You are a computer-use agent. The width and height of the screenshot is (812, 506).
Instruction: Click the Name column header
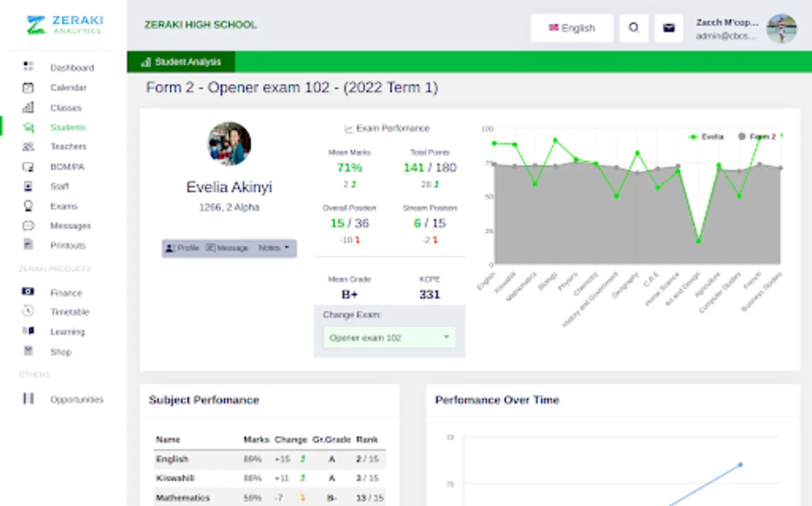(168, 440)
